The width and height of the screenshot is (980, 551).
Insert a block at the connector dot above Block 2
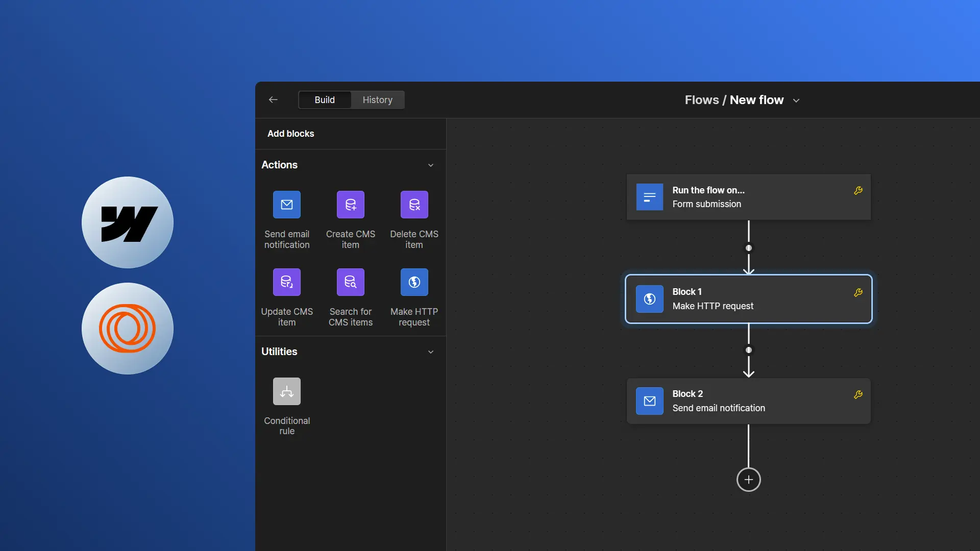749,350
